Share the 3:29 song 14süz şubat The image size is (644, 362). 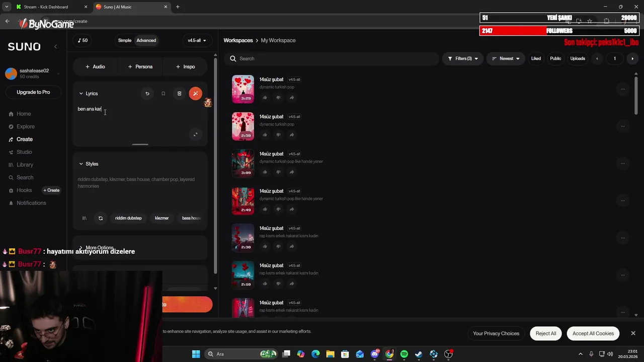point(292,98)
